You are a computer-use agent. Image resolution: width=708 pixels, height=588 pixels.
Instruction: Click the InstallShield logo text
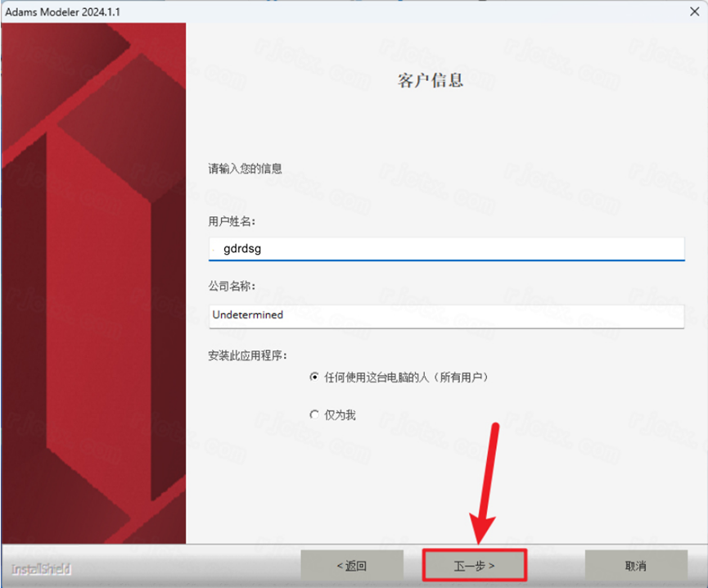pos(41,569)
